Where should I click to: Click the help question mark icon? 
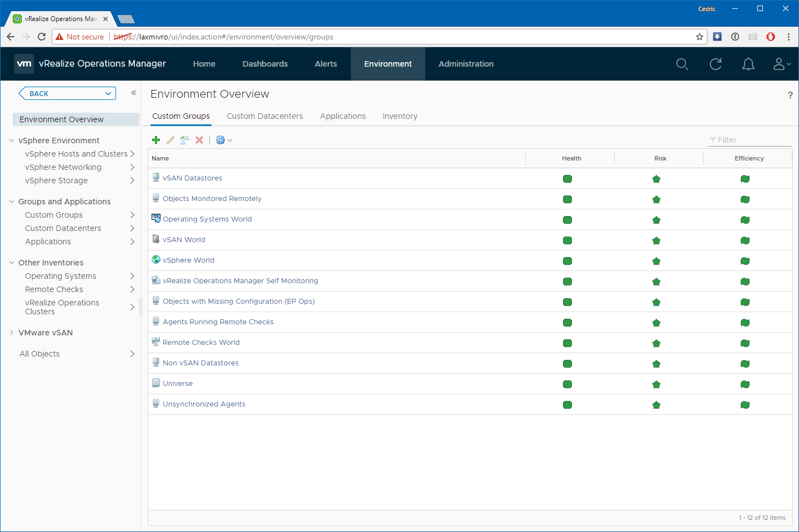coord(790,95)
